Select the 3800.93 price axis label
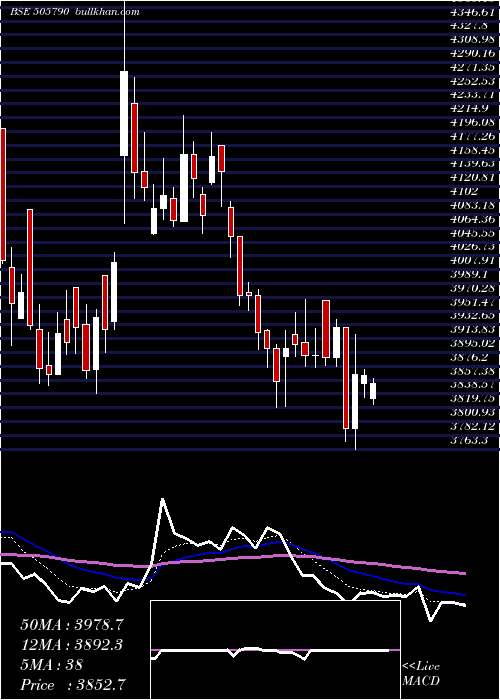This screenshot has width=500, height=700. (475, 412)
